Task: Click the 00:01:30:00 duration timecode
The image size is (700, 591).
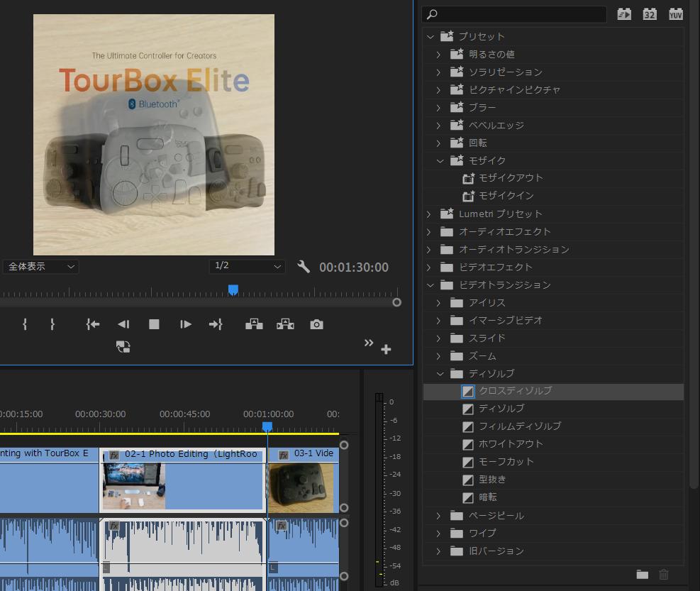Action: pyautogui.click(x=354, y=267)
